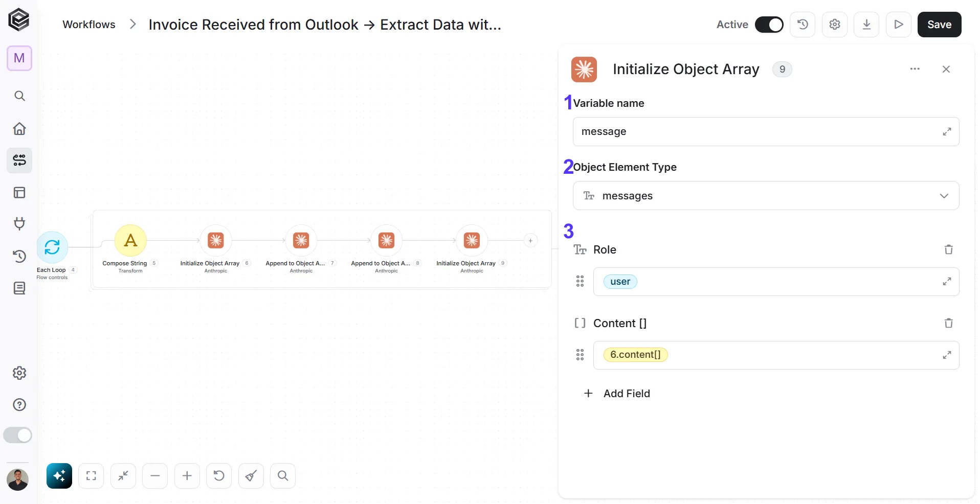Go to Home from the sidebar

[19, 128]
